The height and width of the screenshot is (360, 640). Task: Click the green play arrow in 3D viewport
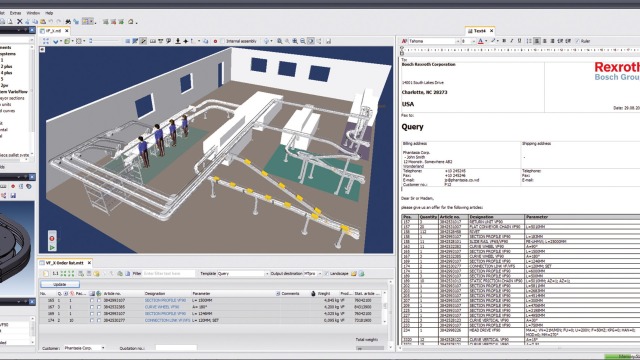pyautogui.click(x=52, y=247)
